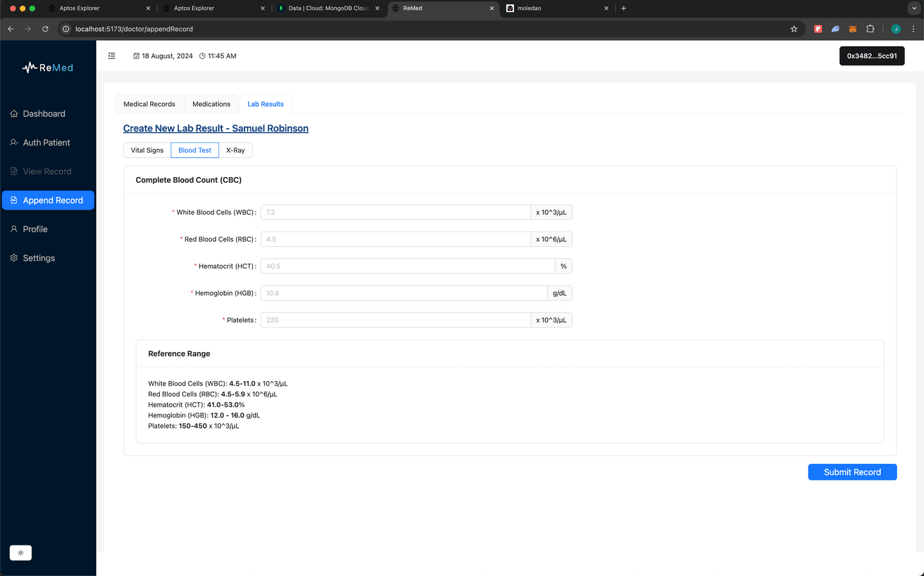The width and height of the screenshot is (924, 576).
Task: Click the blue cloud extension icon
Action: [835, 29]
